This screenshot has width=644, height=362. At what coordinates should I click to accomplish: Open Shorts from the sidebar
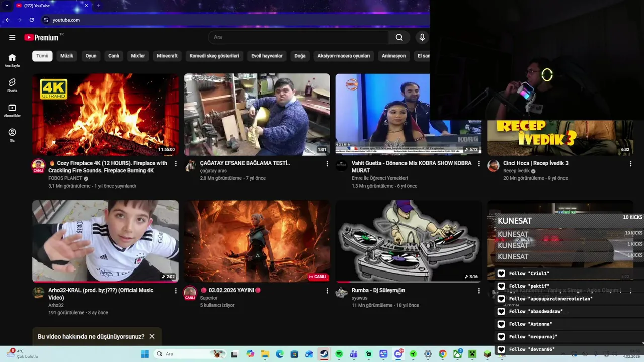pyautogui.click(x=12, y=85)
